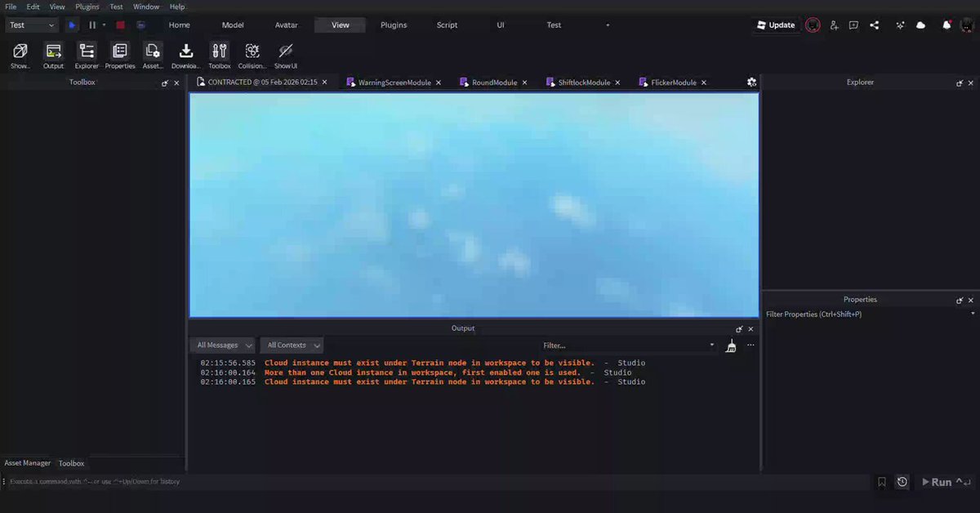
Task: Stop the test with red square
Action: tap(120, 25)
